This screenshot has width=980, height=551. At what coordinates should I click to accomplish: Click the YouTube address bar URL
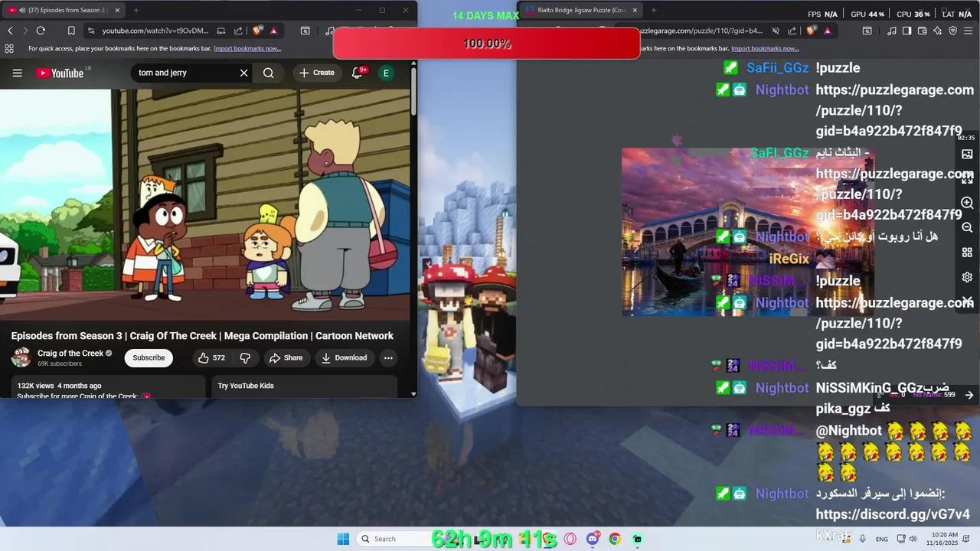155,31
